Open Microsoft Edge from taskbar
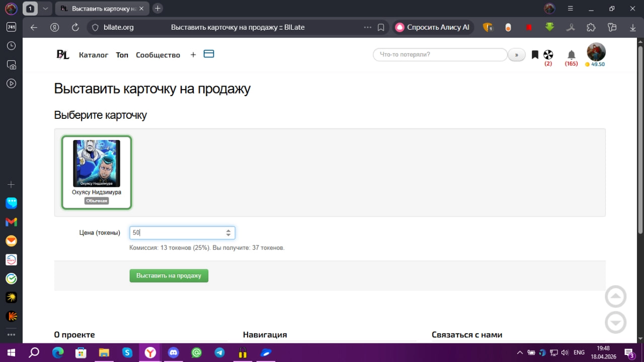 point(57,352)
